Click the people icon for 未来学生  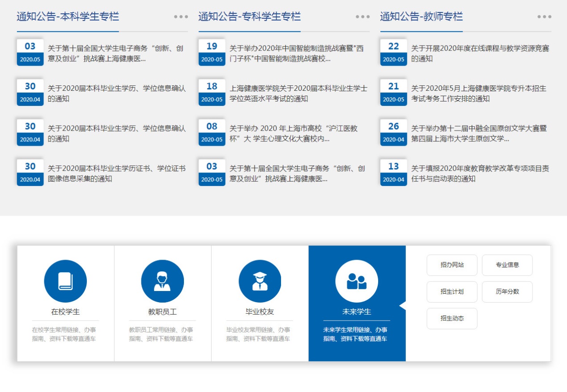pyautogui.click(x=357, y=281)
